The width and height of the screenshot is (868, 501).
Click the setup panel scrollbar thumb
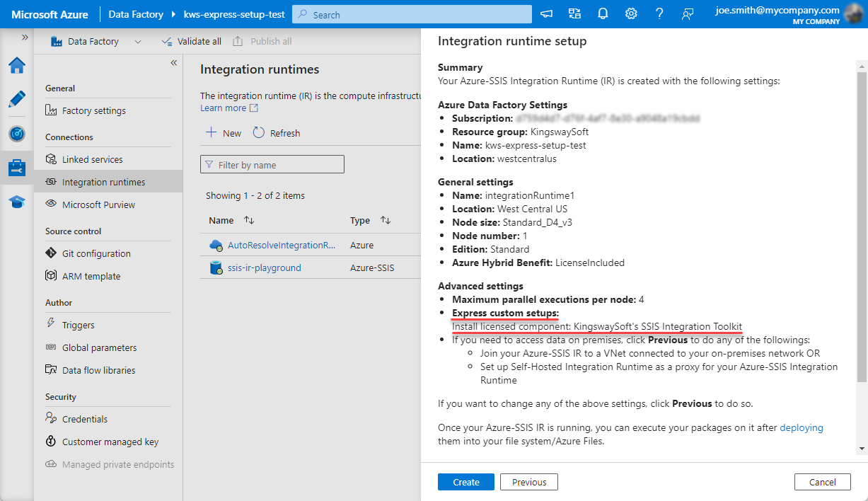click(x=862, y=226)
